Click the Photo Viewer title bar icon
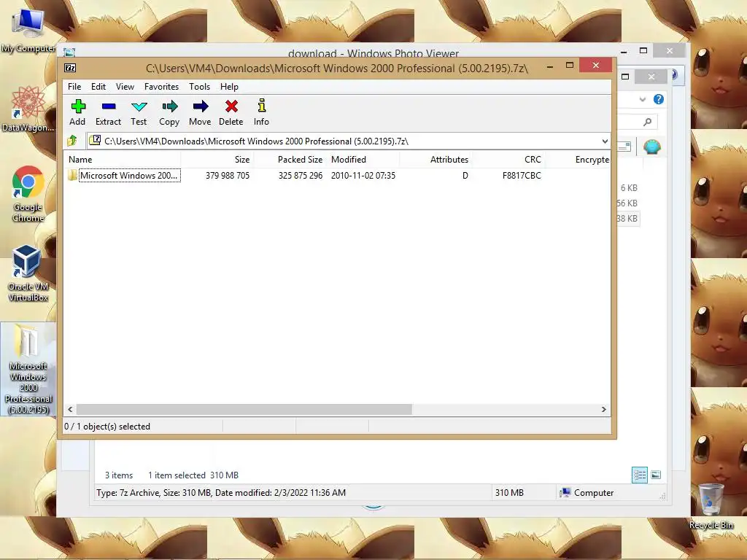 (x=69, y=52)
